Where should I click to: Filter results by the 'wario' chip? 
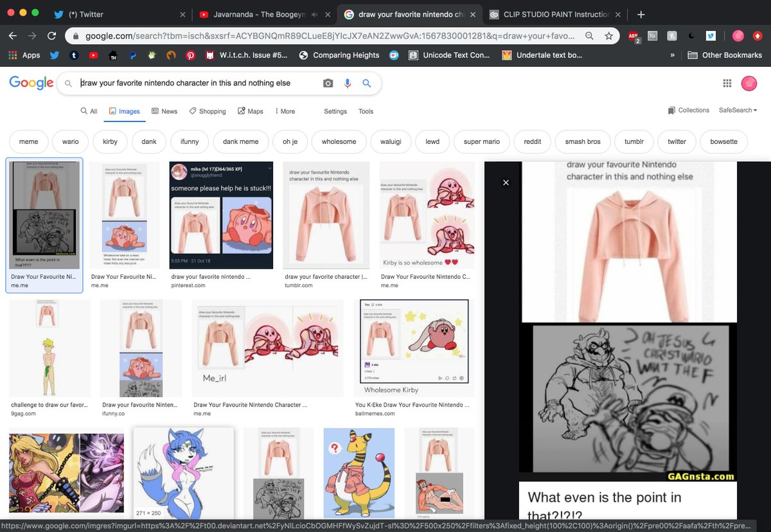click(x=71, y=141)
